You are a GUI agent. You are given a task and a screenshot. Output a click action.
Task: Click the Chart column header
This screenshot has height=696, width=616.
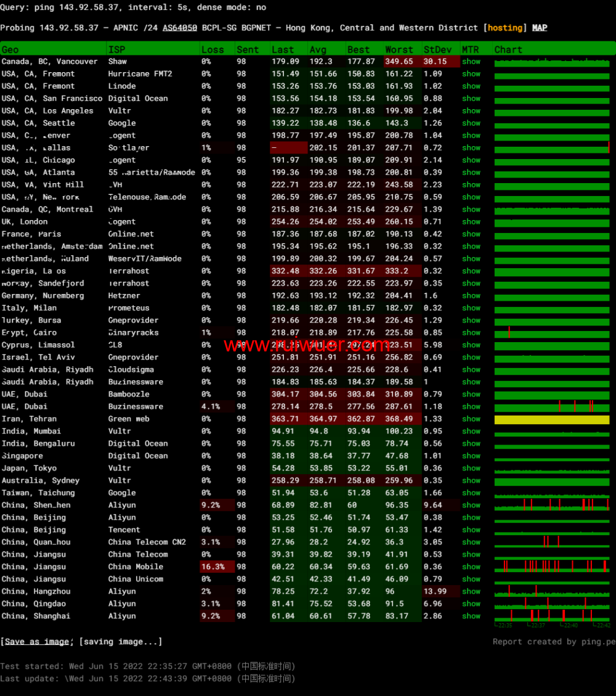tap(508, 49)
